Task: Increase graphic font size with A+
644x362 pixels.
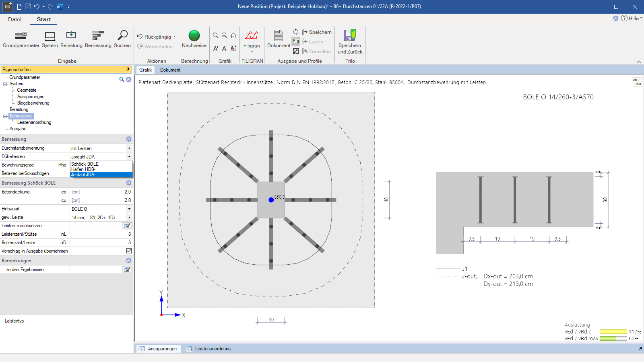Action: tap(216, 48)
